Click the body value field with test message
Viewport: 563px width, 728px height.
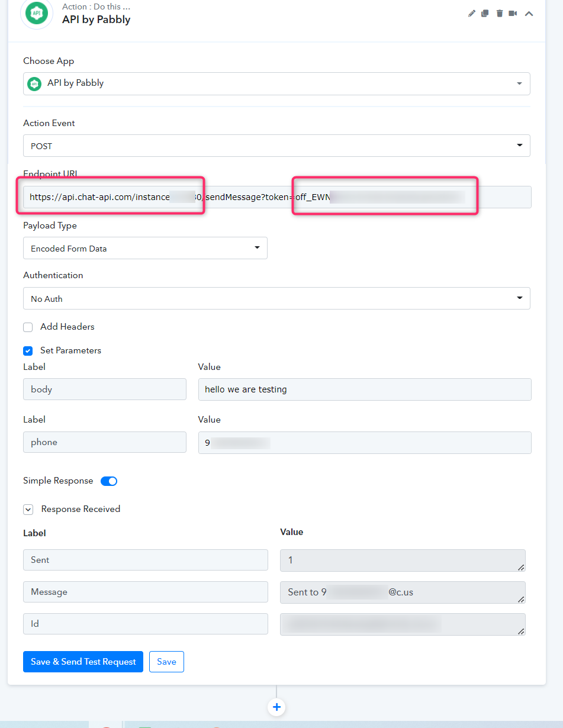point(364,389)
